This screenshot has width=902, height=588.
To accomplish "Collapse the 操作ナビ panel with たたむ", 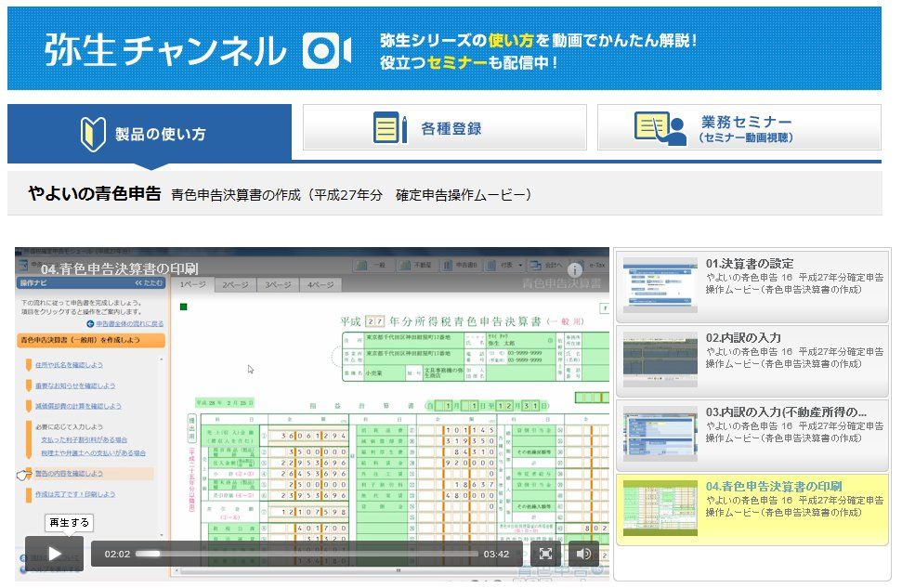I will tap(149, 283).
